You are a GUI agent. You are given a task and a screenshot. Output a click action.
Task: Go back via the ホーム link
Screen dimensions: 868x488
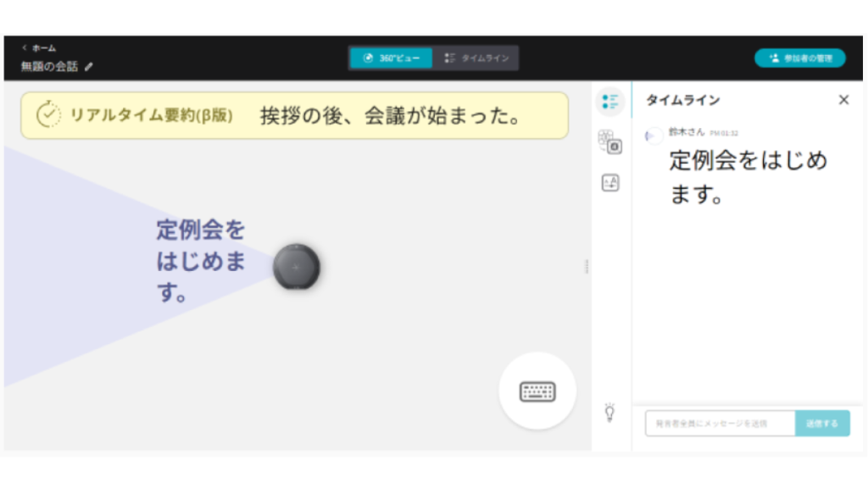tap(39, 48)
